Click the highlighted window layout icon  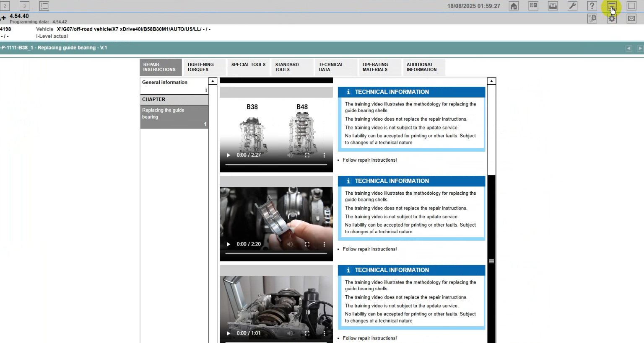pyautogui.click(x=612, y=6)
